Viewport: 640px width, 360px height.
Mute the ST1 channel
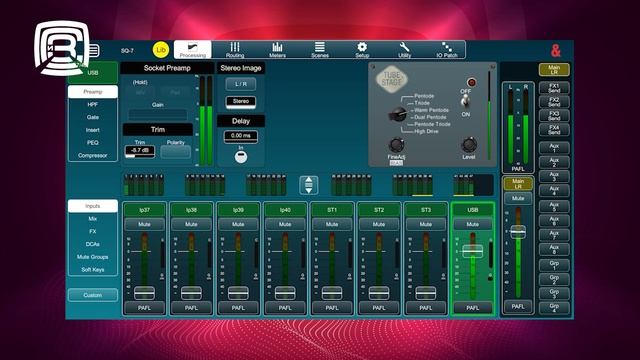332,224
